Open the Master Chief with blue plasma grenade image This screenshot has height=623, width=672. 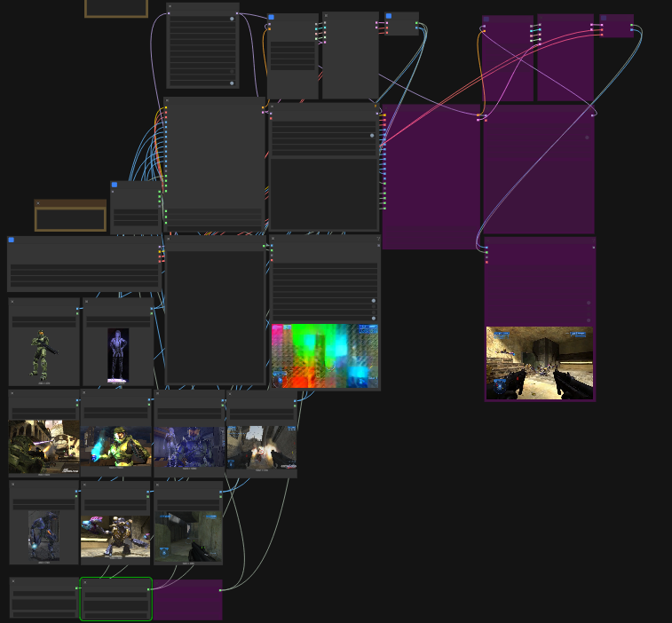[116, 446]
